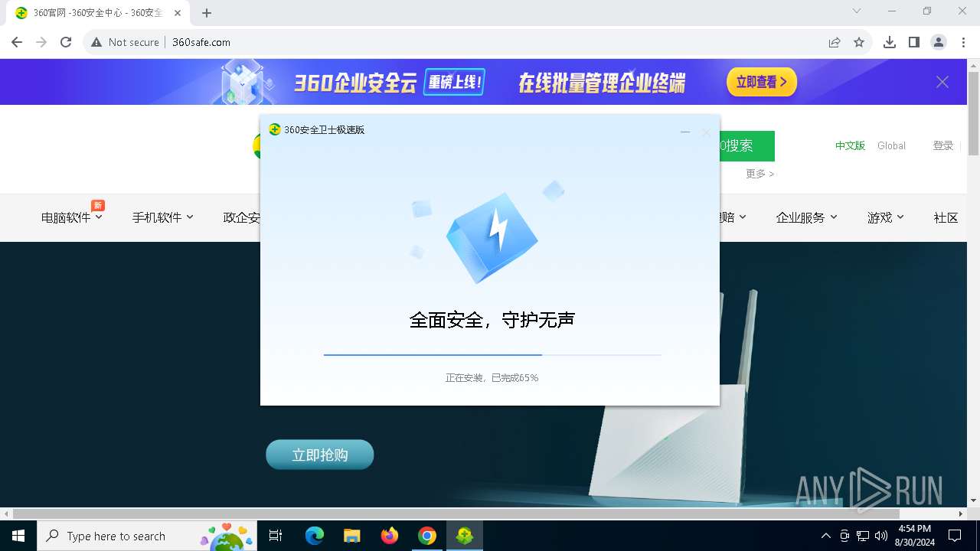The width and height of the screenshot is (980, 551).
Task: Open Windows Start menu
Action: [x=18, y=536]
